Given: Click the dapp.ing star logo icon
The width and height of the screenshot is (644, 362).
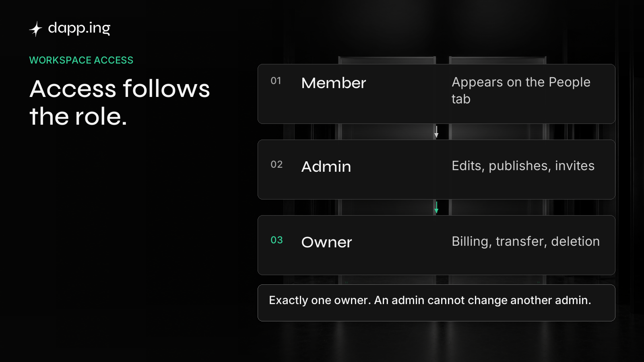Looking at the screenshot, I should pyautogui.click(x=36, y=29).
